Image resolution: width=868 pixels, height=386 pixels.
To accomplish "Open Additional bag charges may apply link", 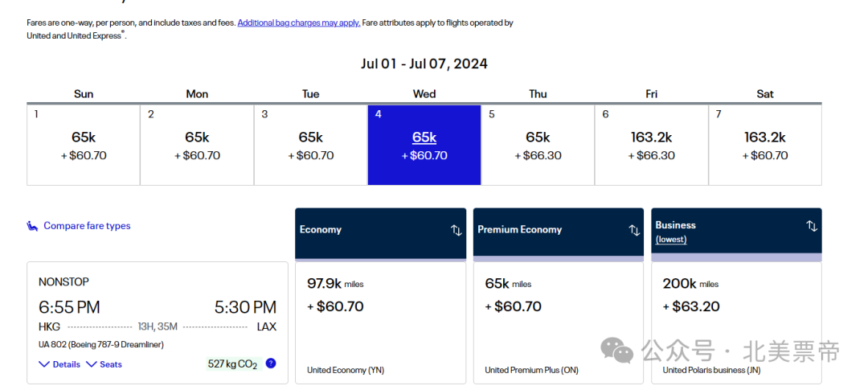I will pos(299,23).
